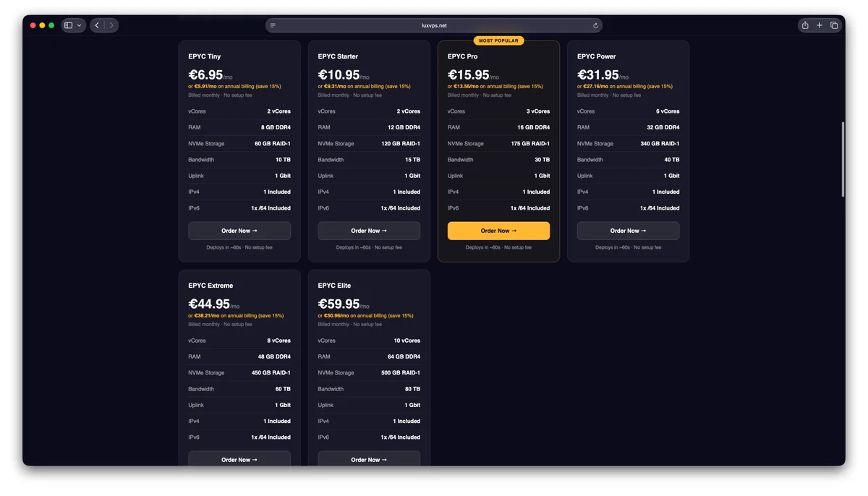The width and height of the screenshot is (868, 496).
Task: Select the EPYC Power title
Action: [x=597, y=56]
